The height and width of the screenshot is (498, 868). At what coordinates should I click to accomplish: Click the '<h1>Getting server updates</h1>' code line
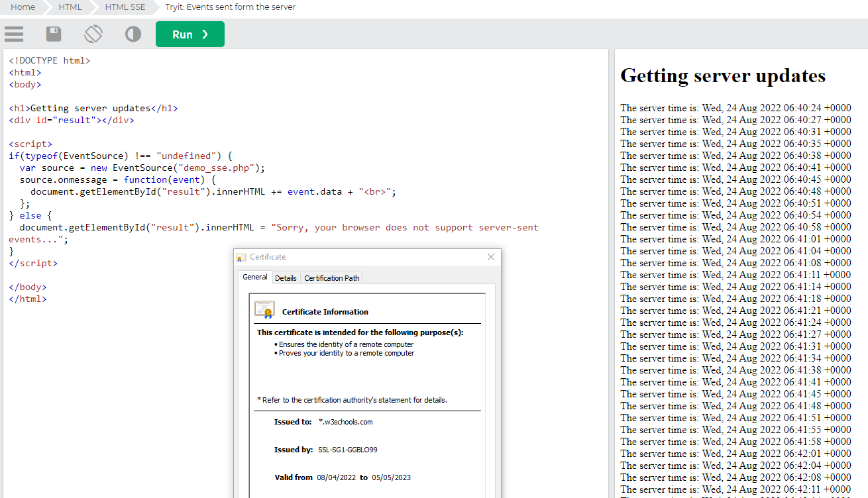[x=93, y=108]
